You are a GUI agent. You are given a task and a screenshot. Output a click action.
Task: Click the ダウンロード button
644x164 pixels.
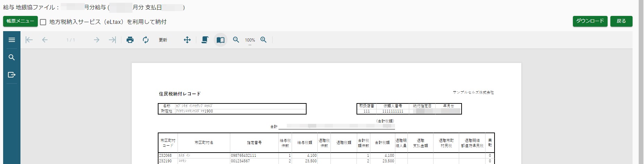coord(590,21)
